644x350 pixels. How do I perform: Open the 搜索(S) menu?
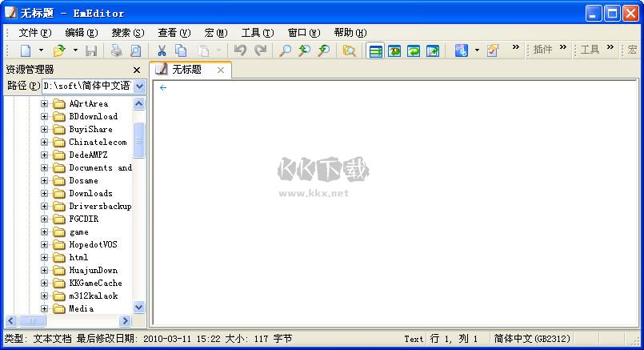(128, 33)
